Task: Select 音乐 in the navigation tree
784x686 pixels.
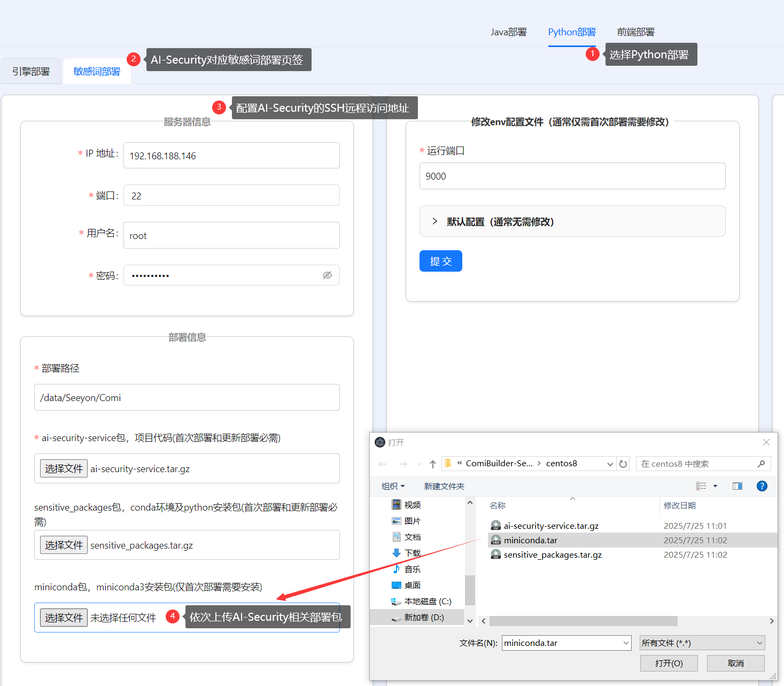Action: [x=412, y=569]
